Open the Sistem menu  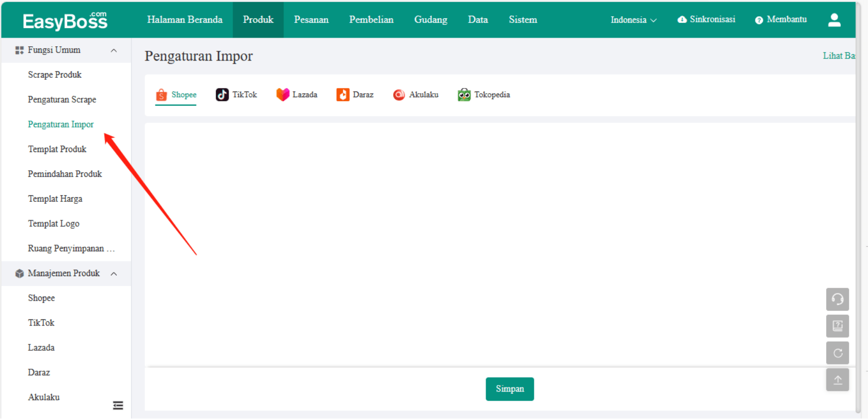(523, 20)
